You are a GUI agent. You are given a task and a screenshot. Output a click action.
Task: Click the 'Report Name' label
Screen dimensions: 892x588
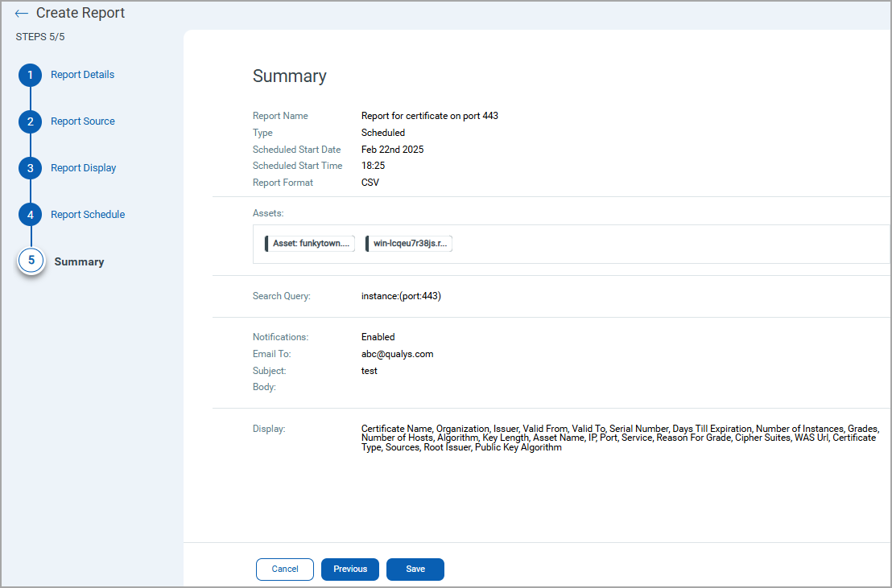[280, 116]
